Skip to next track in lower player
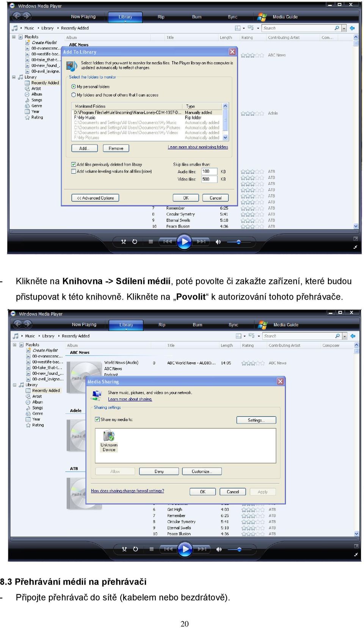364x628 pixels. click(202, 549)
